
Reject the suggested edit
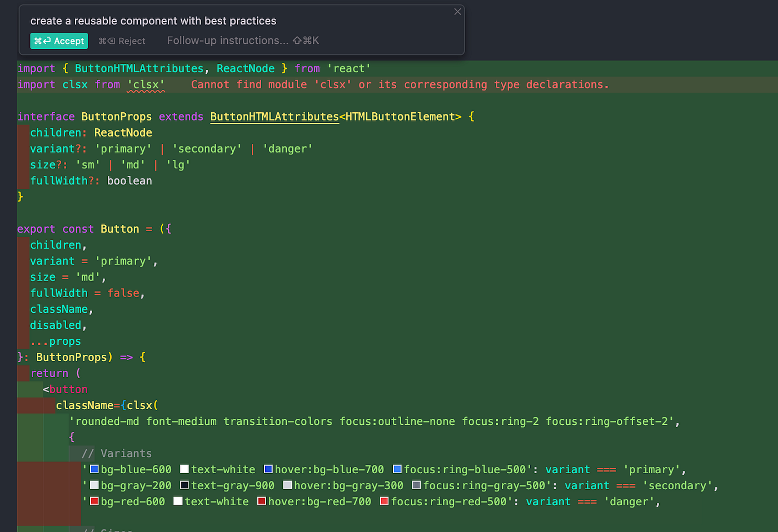pyautogui.click(x=122, y=41)
